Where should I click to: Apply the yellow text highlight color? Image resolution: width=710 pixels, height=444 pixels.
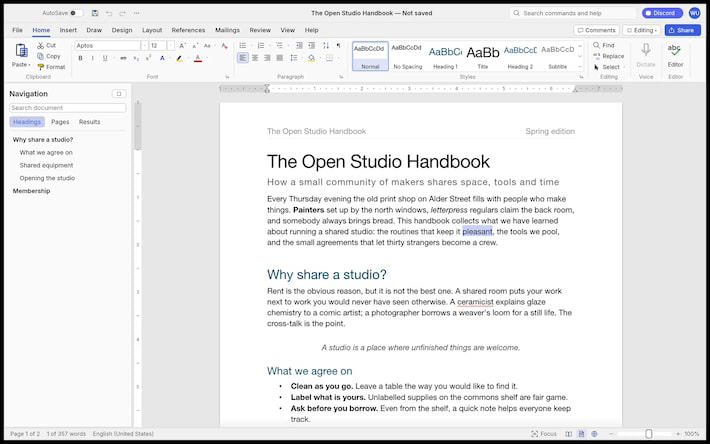[x=179, y=58]
